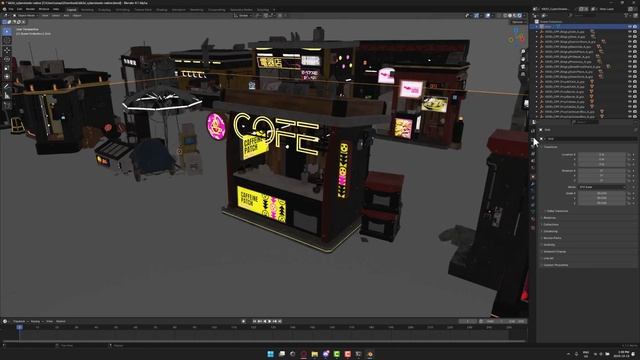
Task: Open the Render menu
Action: tap(30, 9)
